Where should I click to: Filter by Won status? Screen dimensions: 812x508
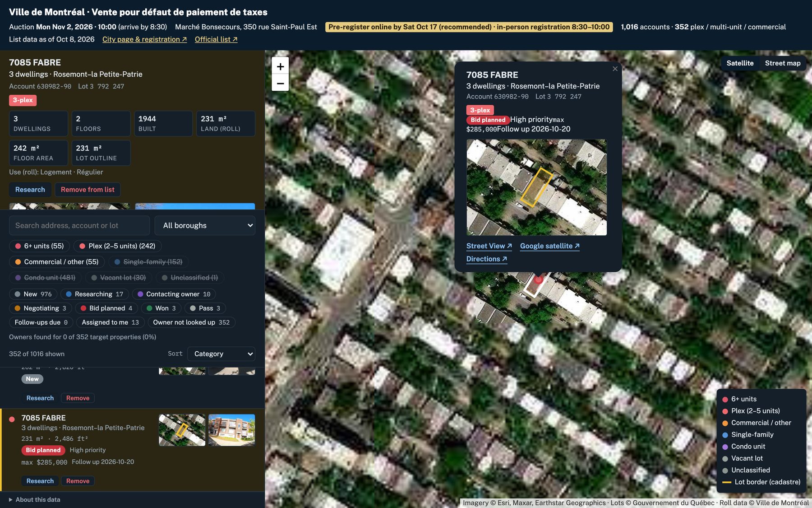coord(161,308)
